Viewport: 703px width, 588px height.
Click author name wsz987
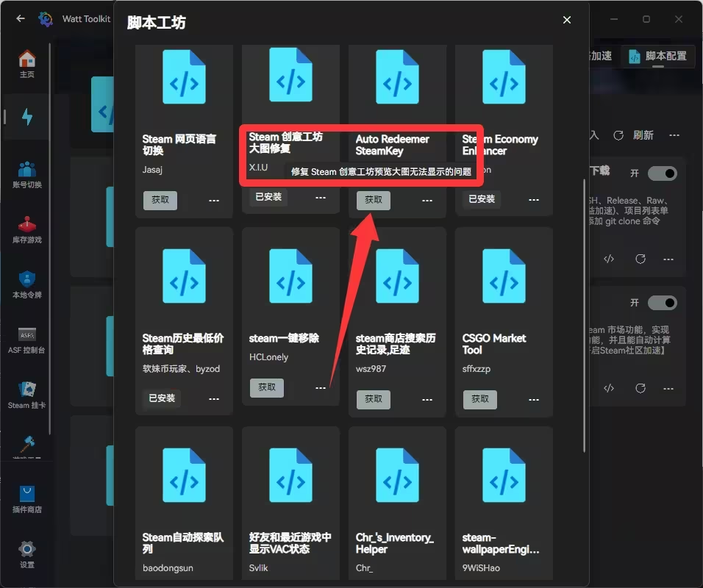(371, 369)
